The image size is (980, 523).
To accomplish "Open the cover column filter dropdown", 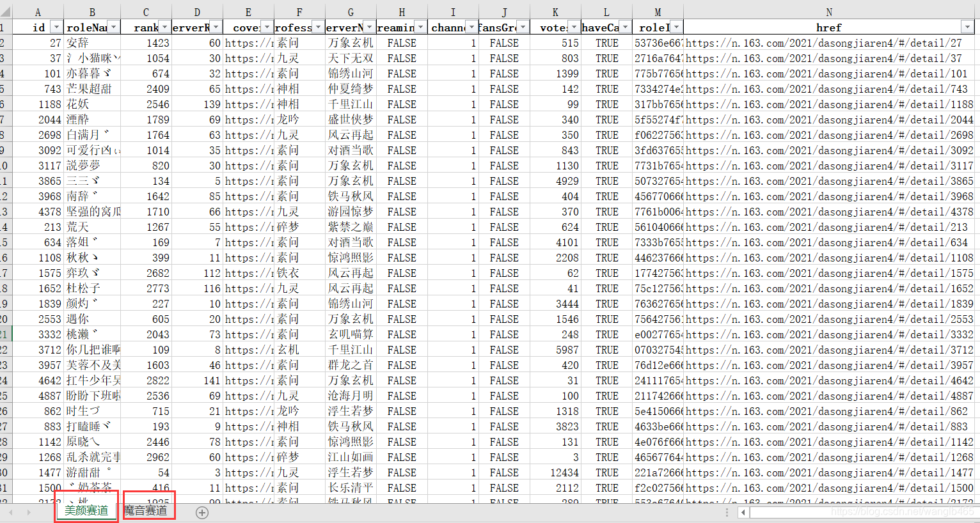I will click(267, 27).
